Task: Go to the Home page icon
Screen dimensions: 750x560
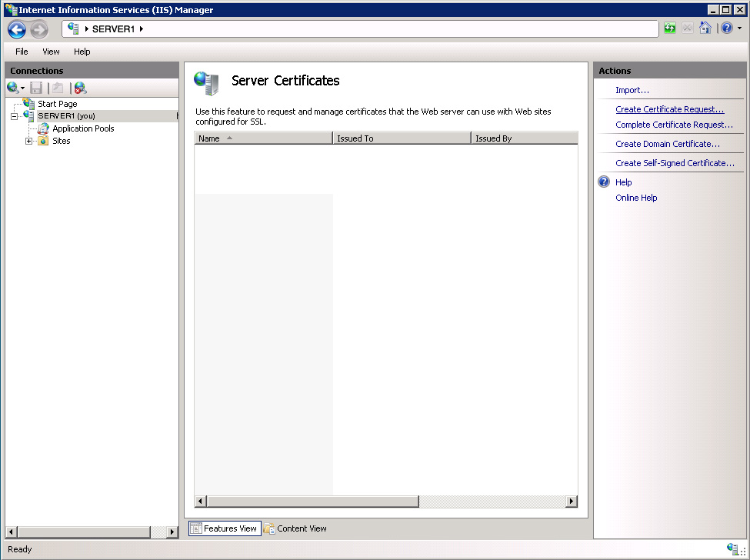Action: (x=705, y=28)
